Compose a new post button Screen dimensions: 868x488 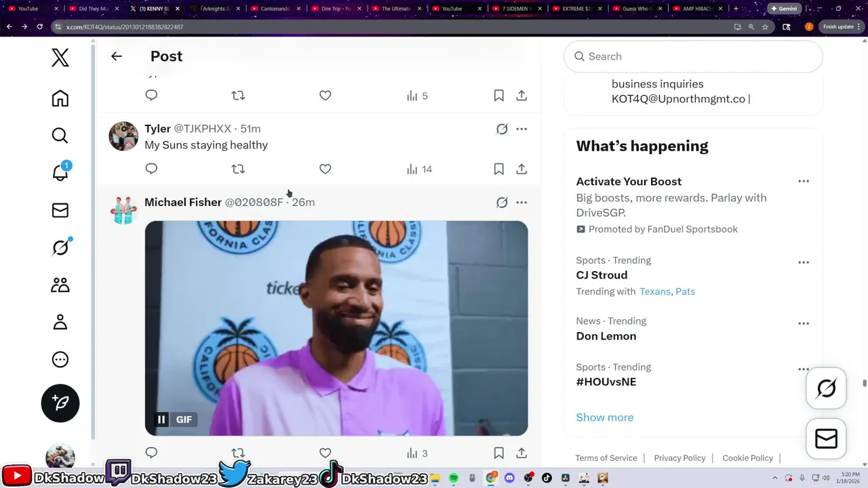click(x=60, y=403)
